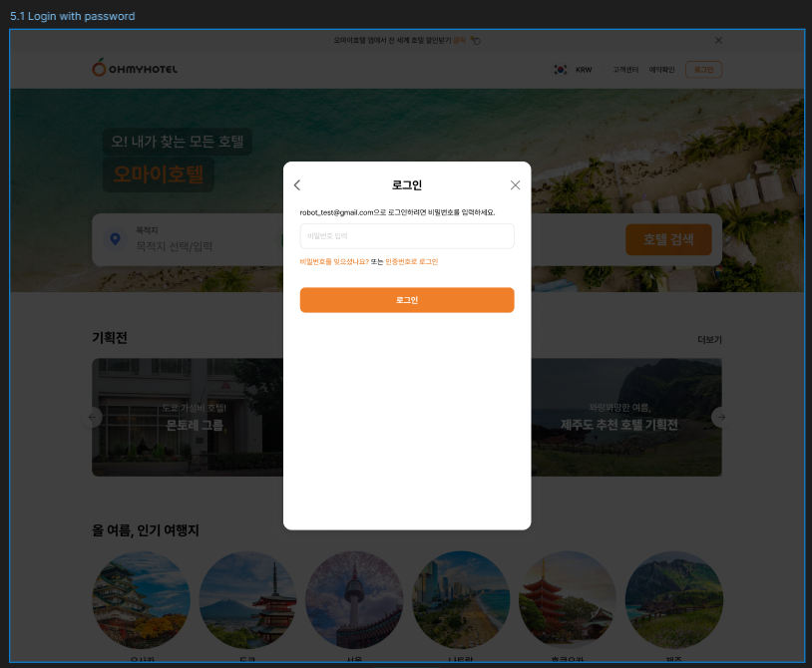Click the 올 여름, 인기 여행지 heading
Viewport: 812px width, 668px height.
click(146, 530)
